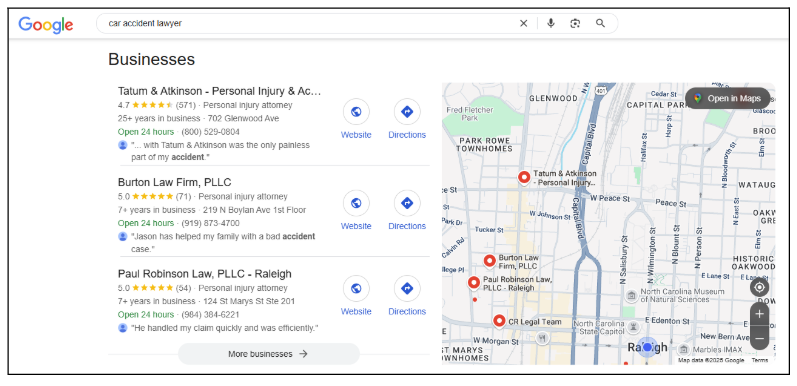Click North Carolina Museum of Natural Sciences marker
This screenshot has width=797, height=386.
631,295
